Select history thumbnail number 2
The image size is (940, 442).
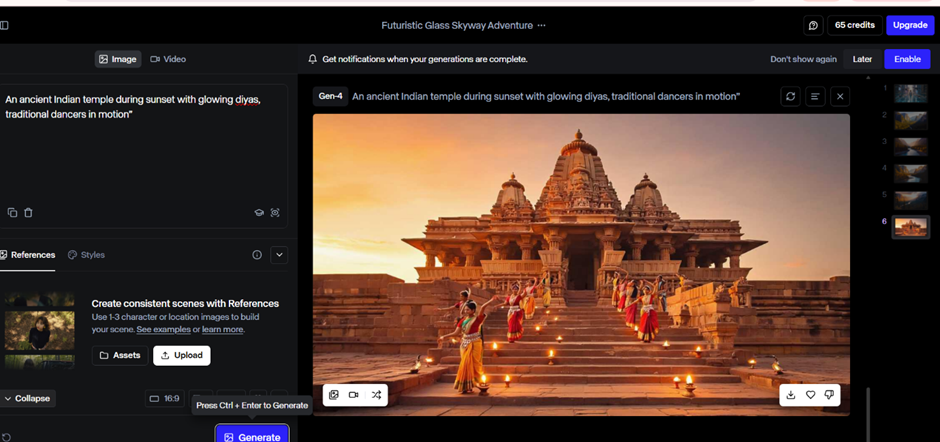coord(911,121)
